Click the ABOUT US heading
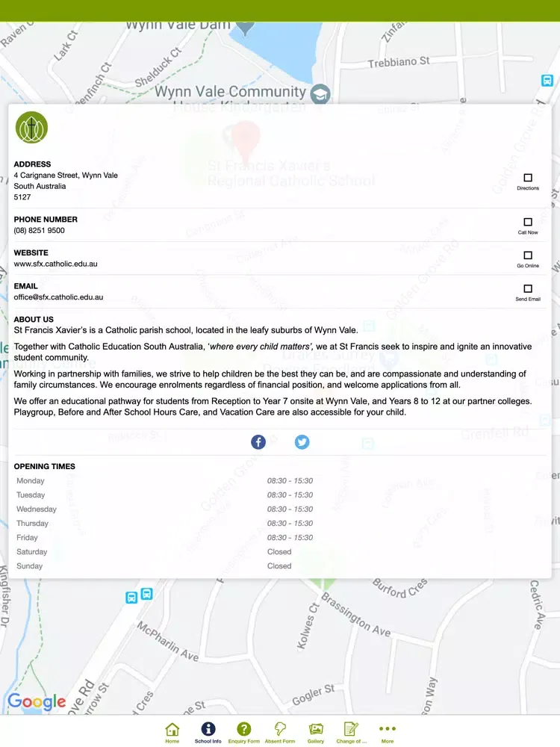 (x=34, y=319)
